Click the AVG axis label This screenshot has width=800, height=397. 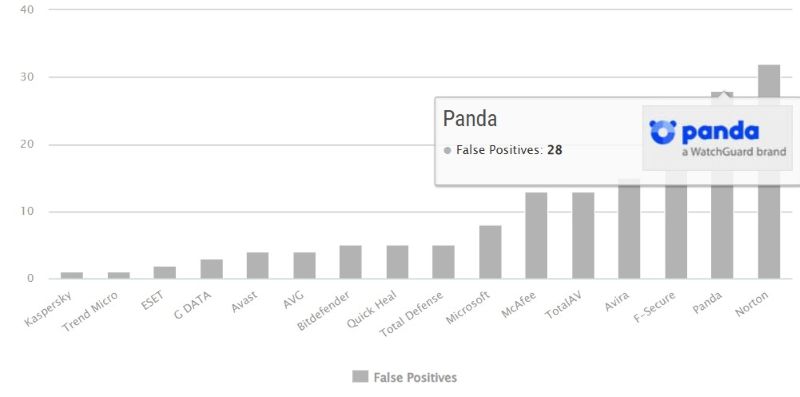pyautogui.click(x=293, y=302)
